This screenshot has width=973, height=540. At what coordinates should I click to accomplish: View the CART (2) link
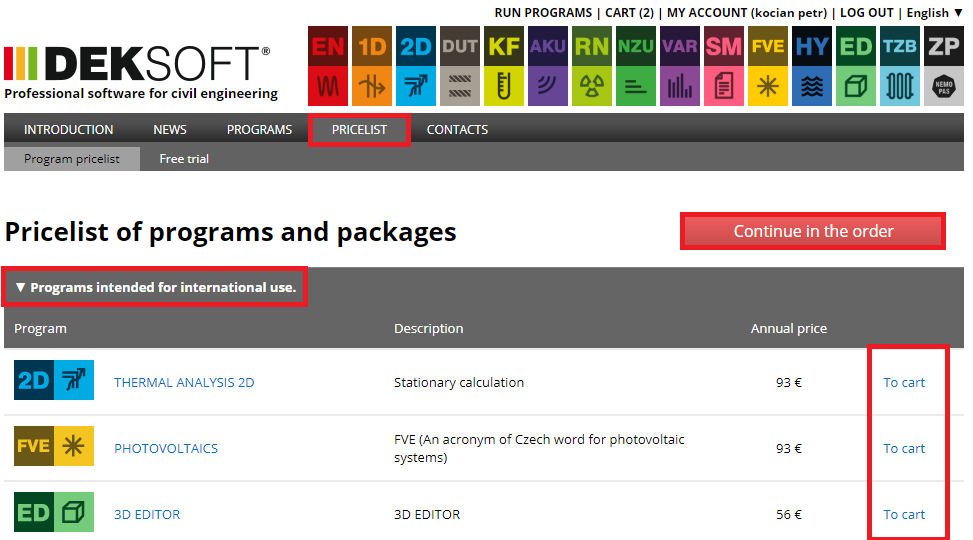point(629,13)
